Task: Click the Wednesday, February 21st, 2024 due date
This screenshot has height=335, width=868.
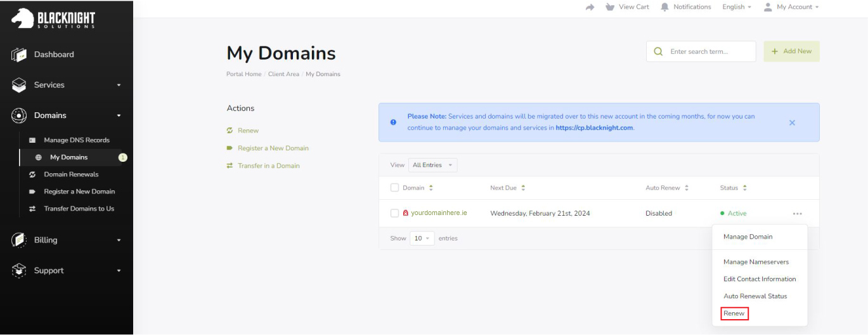Action: pos(540,214)
